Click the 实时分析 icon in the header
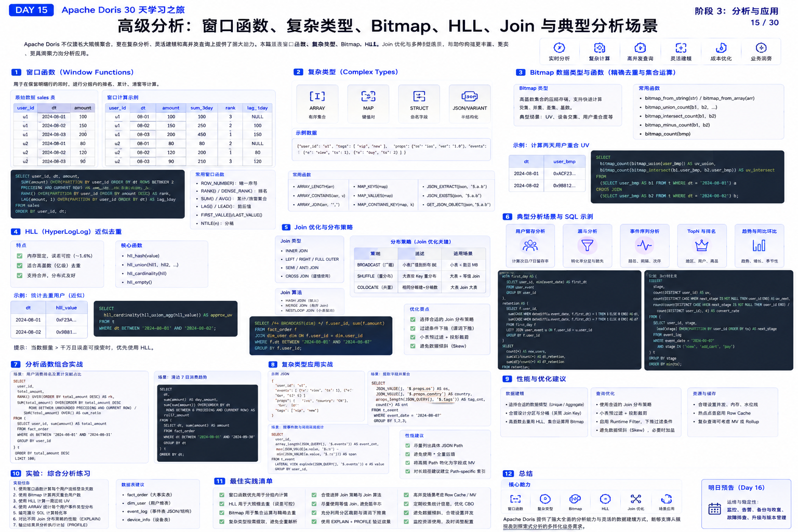The image size is (798, 532). click(559, 48)
